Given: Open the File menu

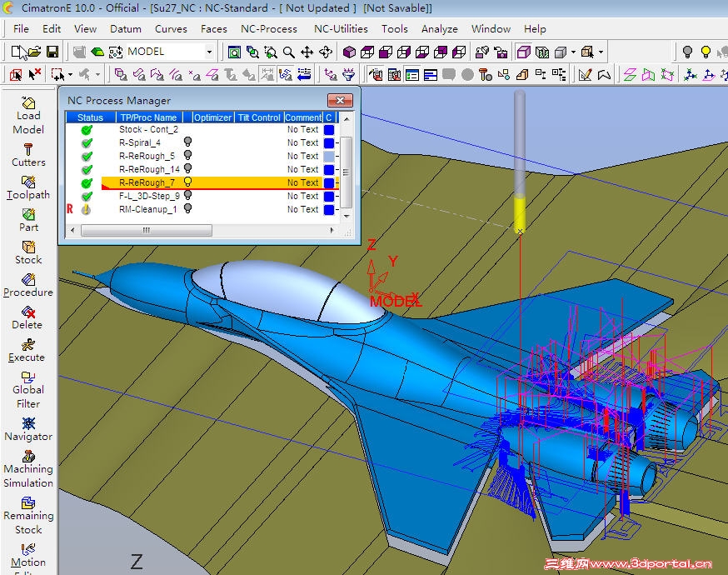Looking at the screenshot, I should coord(21,29).
